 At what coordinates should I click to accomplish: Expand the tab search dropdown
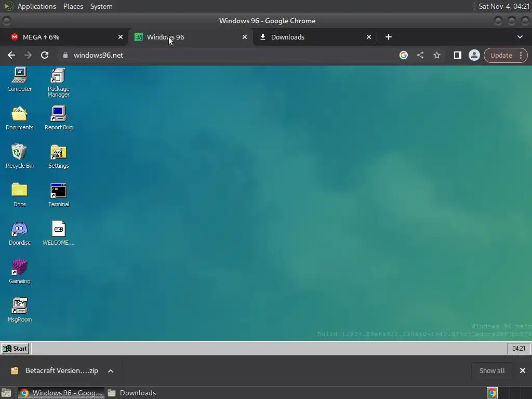(520, 37)
